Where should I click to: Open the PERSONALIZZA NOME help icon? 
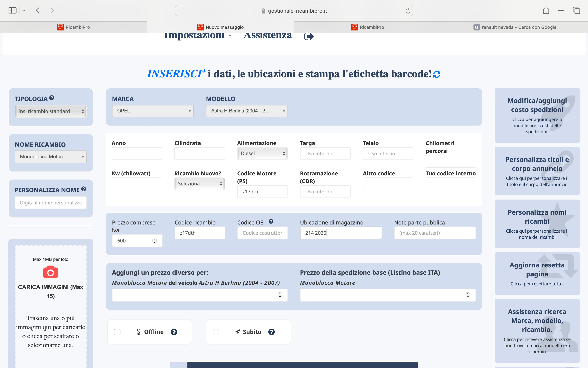84,189
